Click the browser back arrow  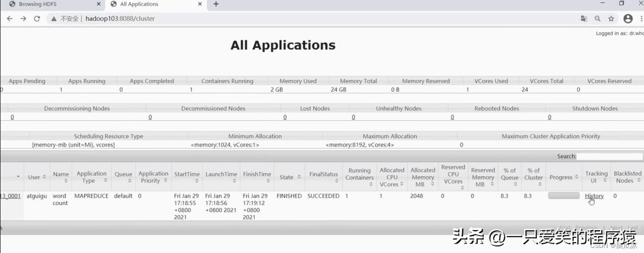[x=9, y=19]
